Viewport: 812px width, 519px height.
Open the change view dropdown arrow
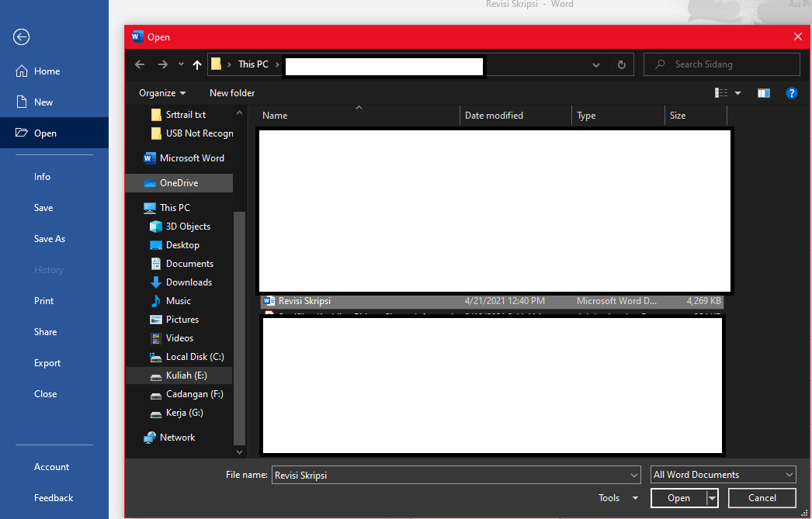tap(737, 92)
